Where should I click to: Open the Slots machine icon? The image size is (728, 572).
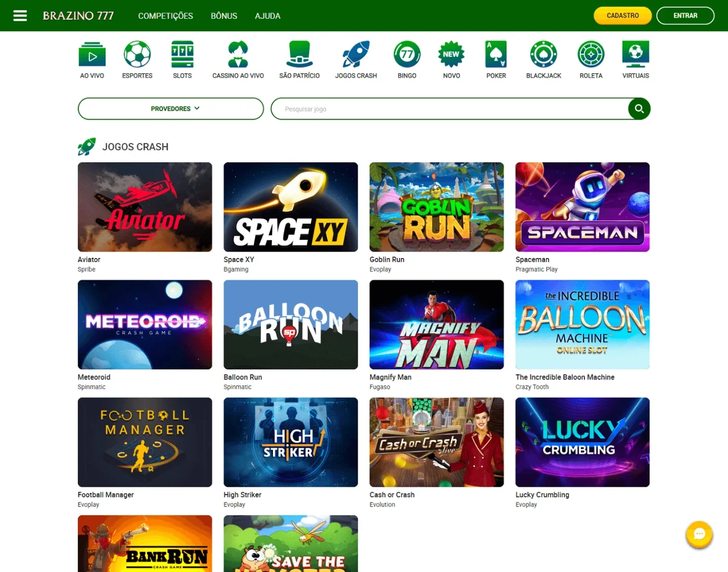tap(183, 54)
